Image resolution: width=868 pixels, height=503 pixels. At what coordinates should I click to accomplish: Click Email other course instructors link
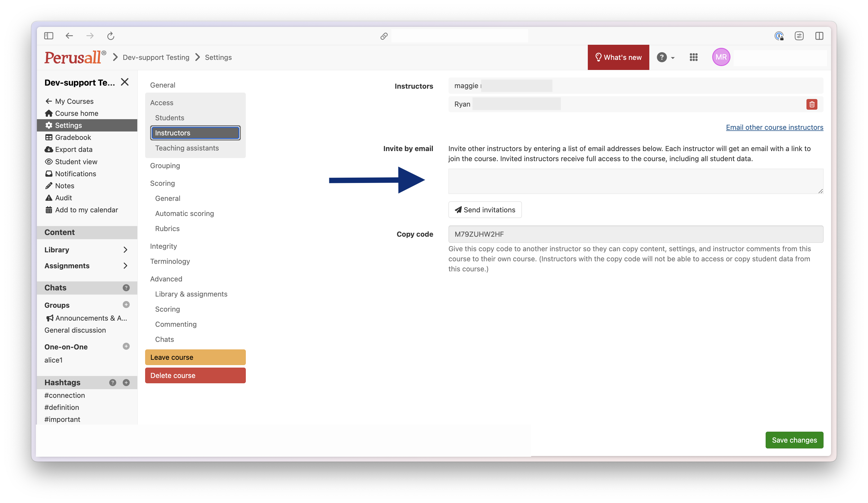774,128
